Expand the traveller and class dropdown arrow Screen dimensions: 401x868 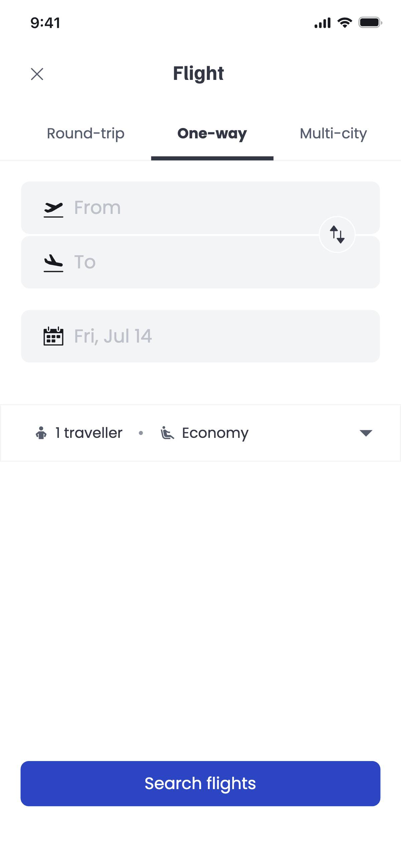point(366,433)
